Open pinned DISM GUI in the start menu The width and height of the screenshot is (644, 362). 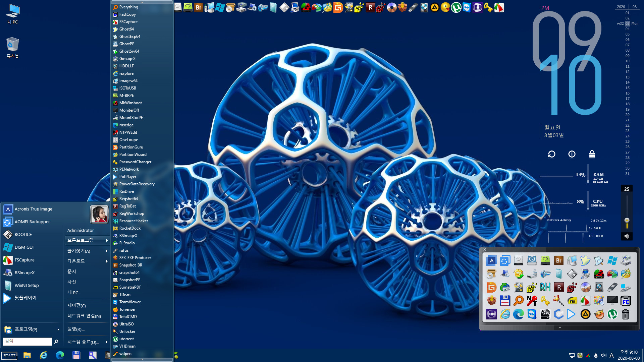32,247
